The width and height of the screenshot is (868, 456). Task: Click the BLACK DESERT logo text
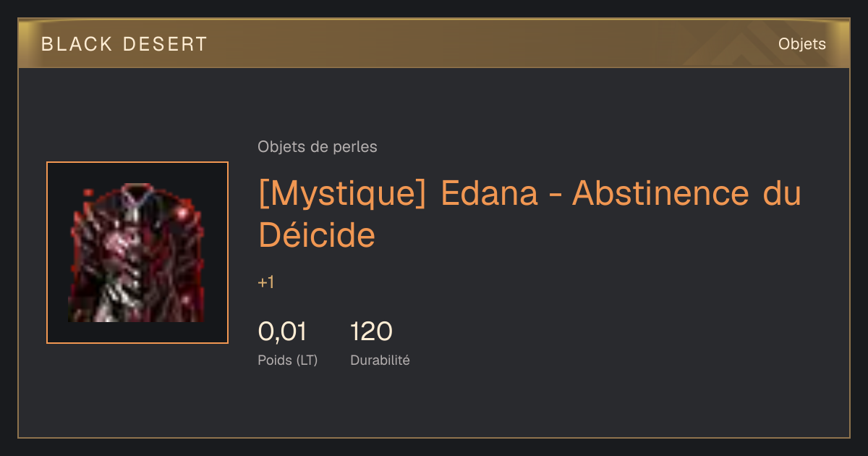(x=124, y=44)
